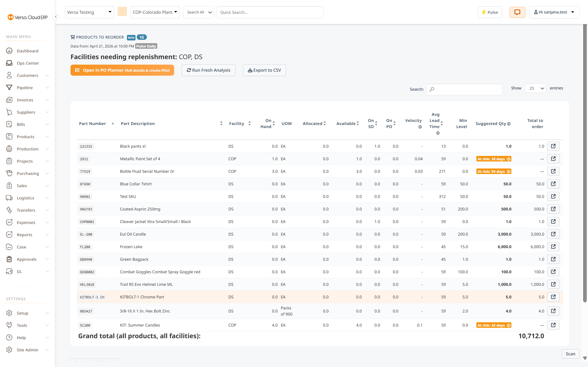Screen dimensions: 588x367
Task: Open the Site Admin menu item
Action: pyautogui.click(x=28, y=350)
